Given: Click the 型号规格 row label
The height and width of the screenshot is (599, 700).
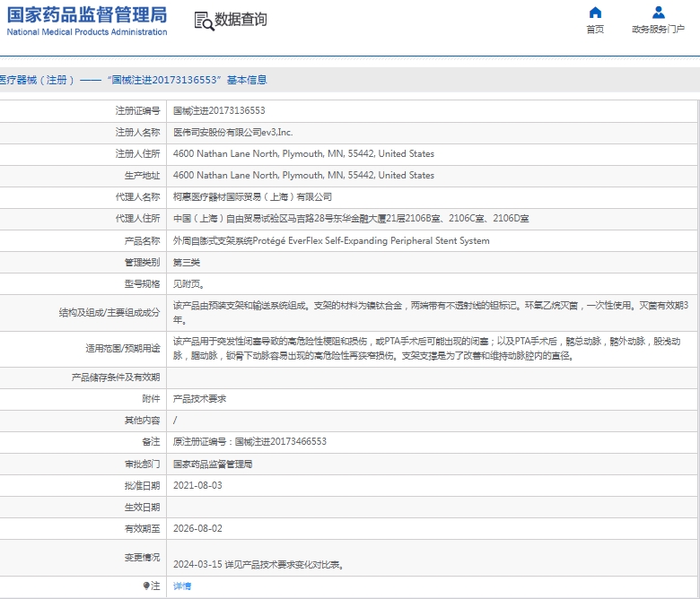Looking at the screenshot, I should click(x=142, y=283).
